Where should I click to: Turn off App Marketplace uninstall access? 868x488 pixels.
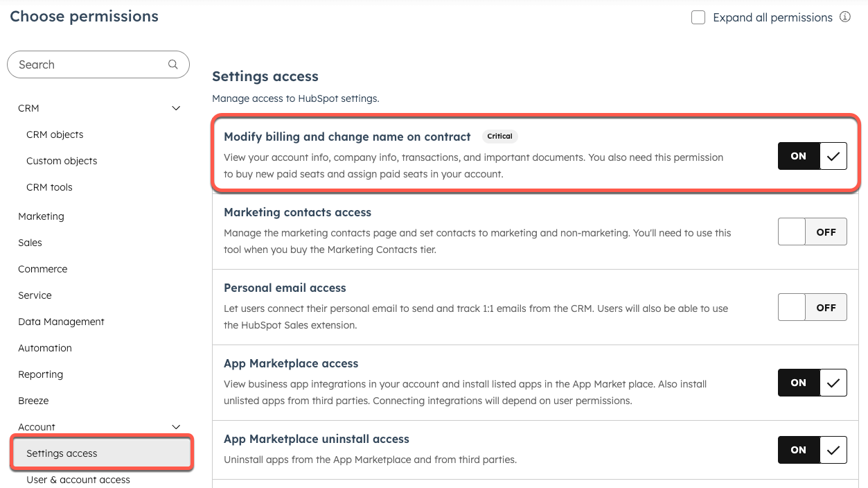pos(812,449)
